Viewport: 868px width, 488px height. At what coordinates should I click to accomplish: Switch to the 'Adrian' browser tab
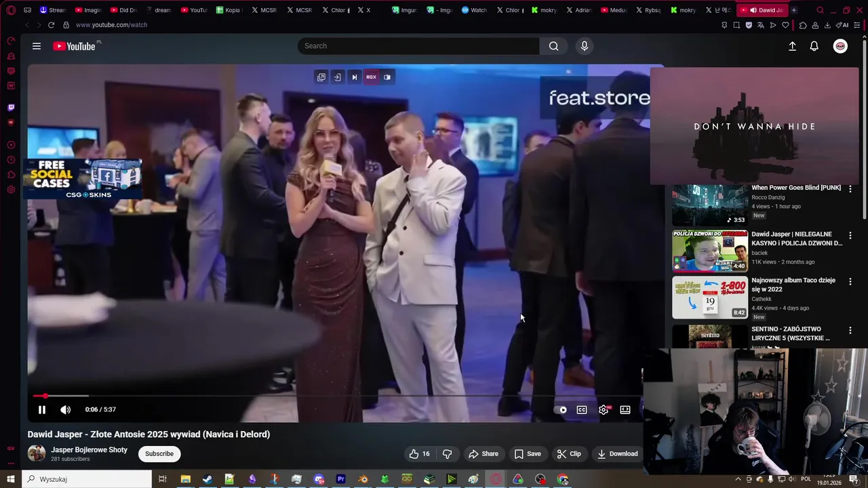(580, 10)
